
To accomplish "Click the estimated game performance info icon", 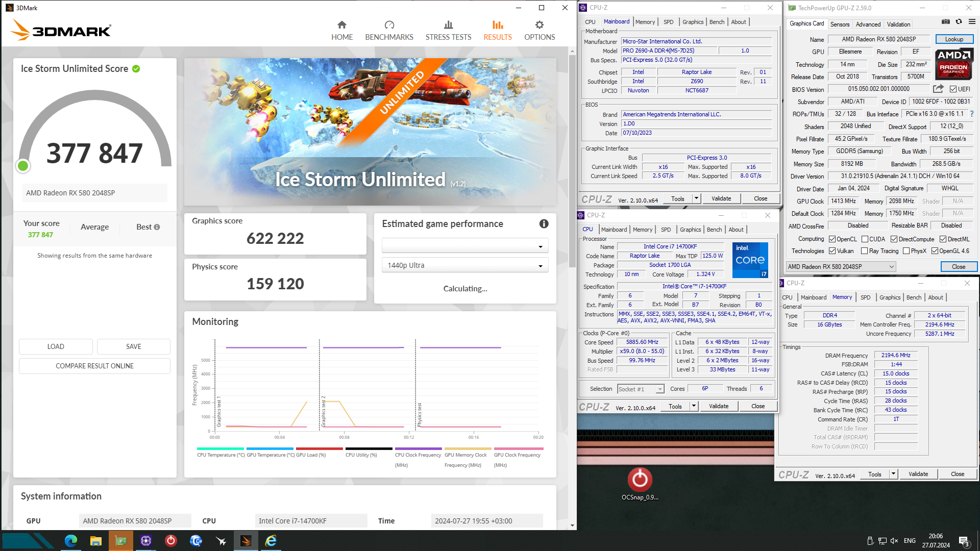I will [x=544, y=223].
